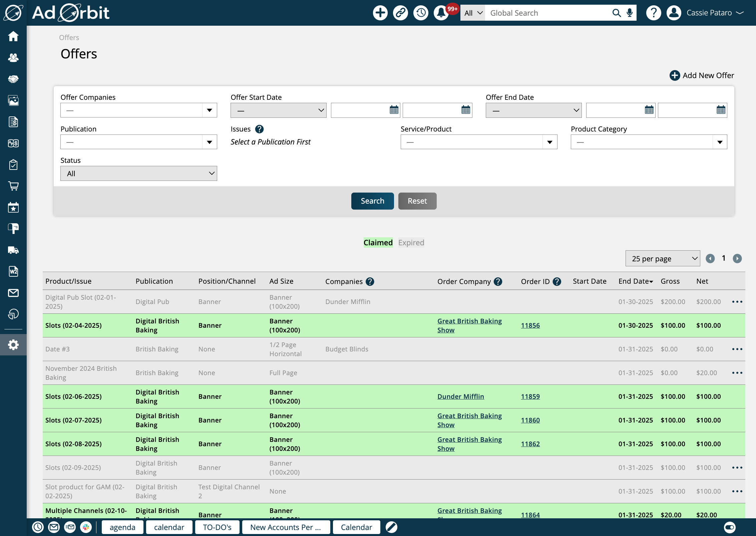Open the agenda tab in bottom bar
This screenshot has width=756, height=536.
(x=122, y=527)
